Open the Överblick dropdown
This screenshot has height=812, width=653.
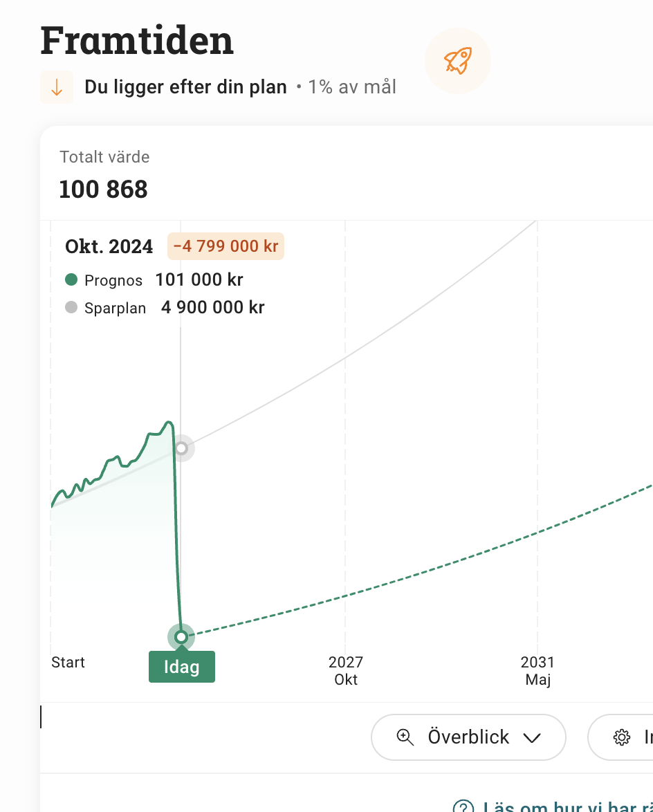coord(468,737)
